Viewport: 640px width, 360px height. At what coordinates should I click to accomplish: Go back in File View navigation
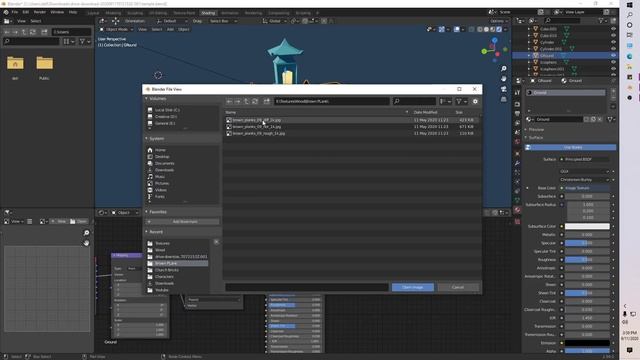(229, 101)
